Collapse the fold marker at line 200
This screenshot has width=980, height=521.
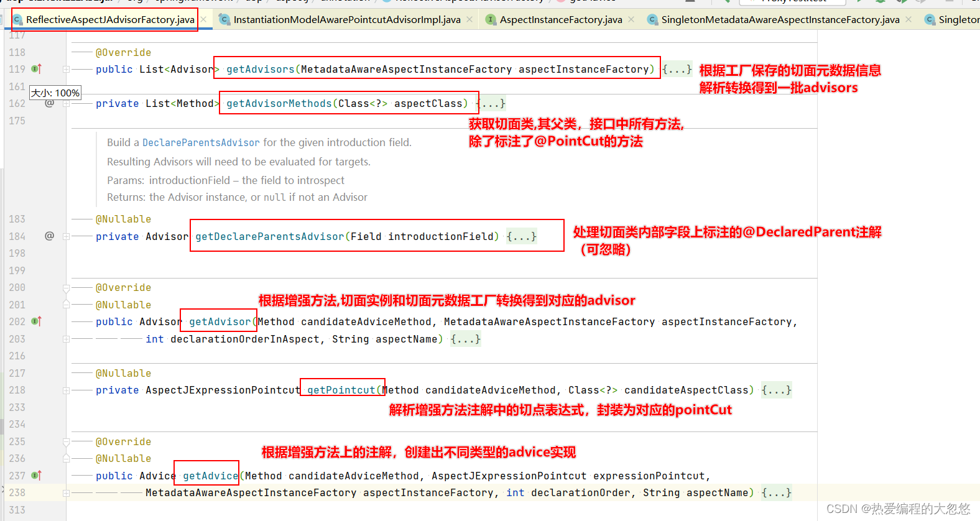(66, 288)
